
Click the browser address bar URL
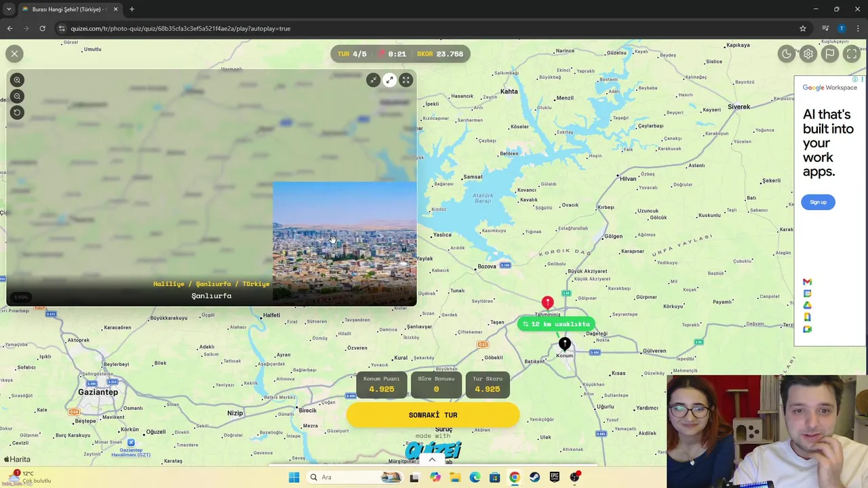[x=180, y=28]
